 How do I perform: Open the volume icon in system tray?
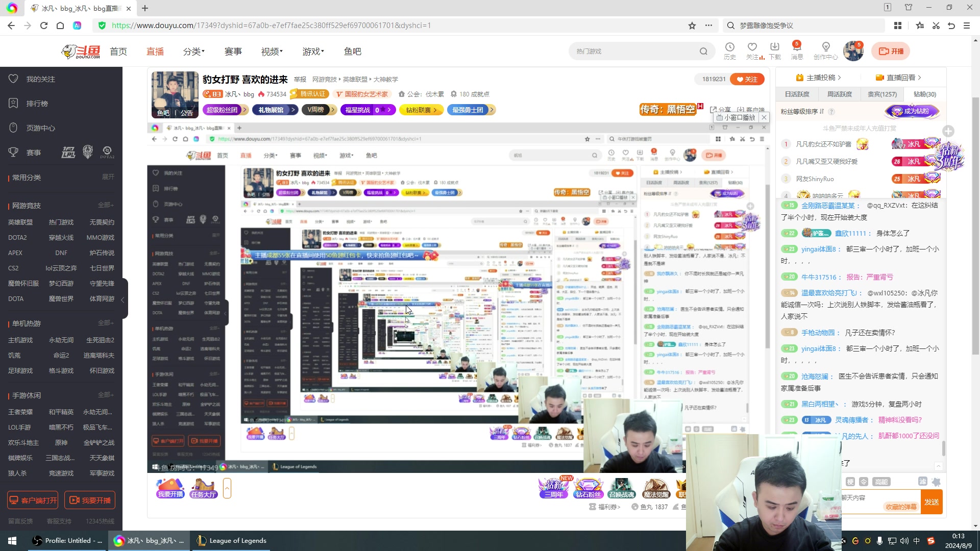(x=904, y=541)
